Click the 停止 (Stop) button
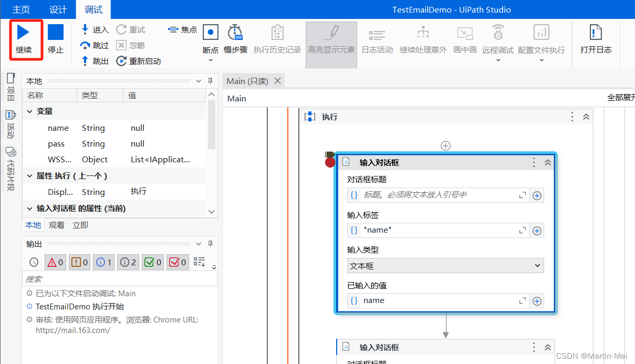 (56, 39)
